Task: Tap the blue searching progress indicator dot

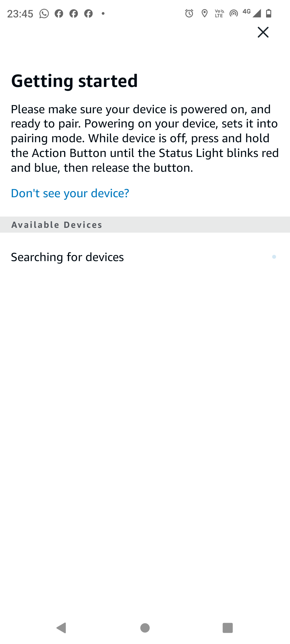Action: pos(274,257)
